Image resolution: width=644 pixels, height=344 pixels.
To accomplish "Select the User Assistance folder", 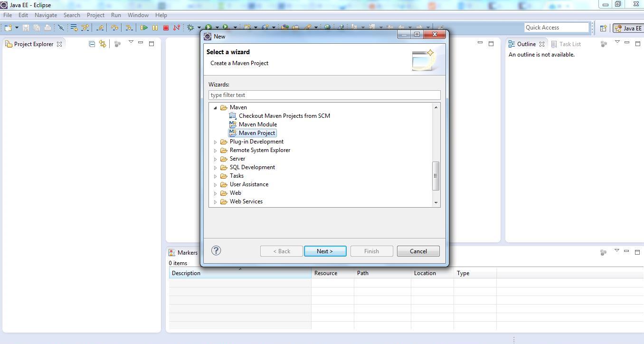I will (x=249, y=184).
